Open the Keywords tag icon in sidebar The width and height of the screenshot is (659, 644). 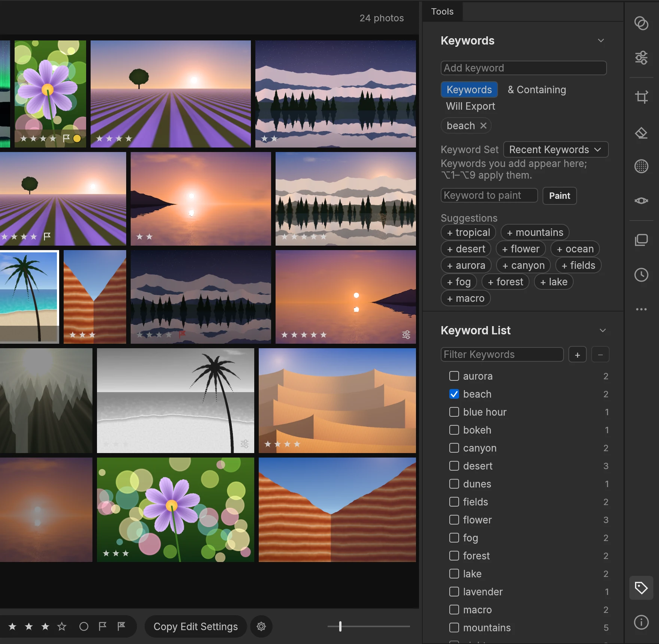click(x=641, y=588)
